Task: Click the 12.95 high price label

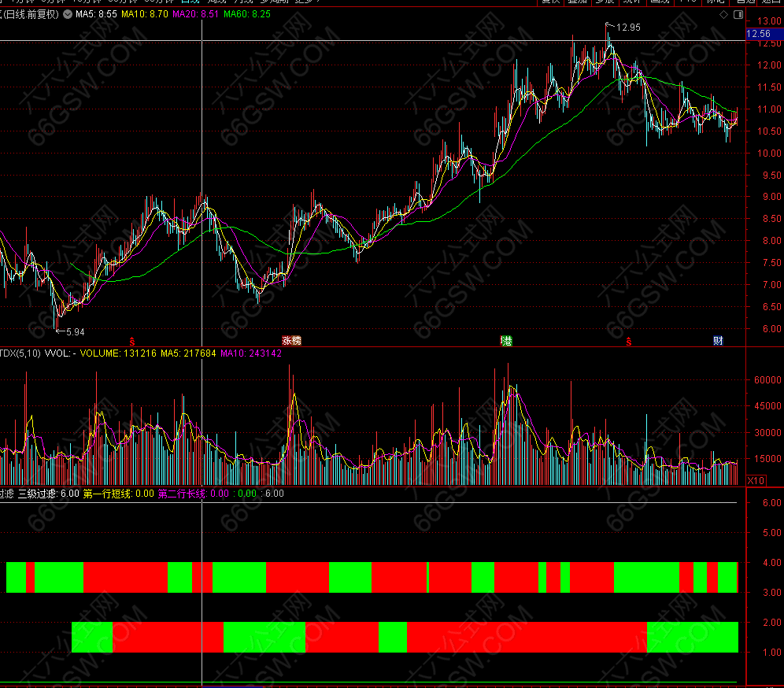Action: click(628, 28)
